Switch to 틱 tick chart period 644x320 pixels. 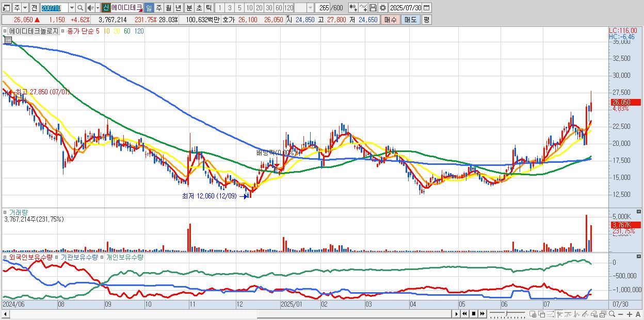(208, 8)
